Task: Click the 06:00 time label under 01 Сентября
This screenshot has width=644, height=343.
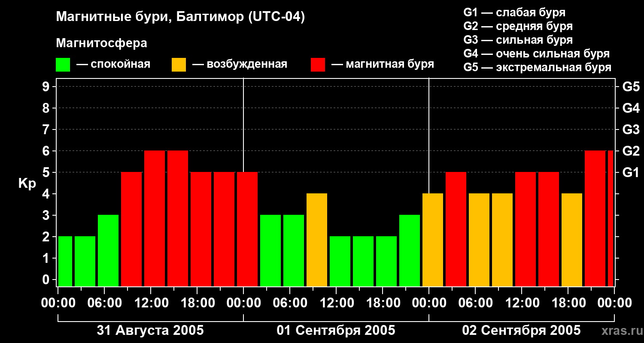Action: tap(290, 303)
